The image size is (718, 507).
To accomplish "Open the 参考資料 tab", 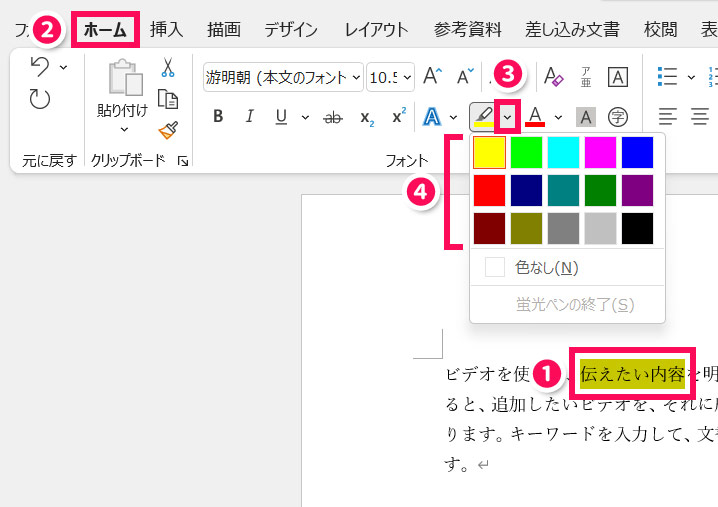I will 468,30.
